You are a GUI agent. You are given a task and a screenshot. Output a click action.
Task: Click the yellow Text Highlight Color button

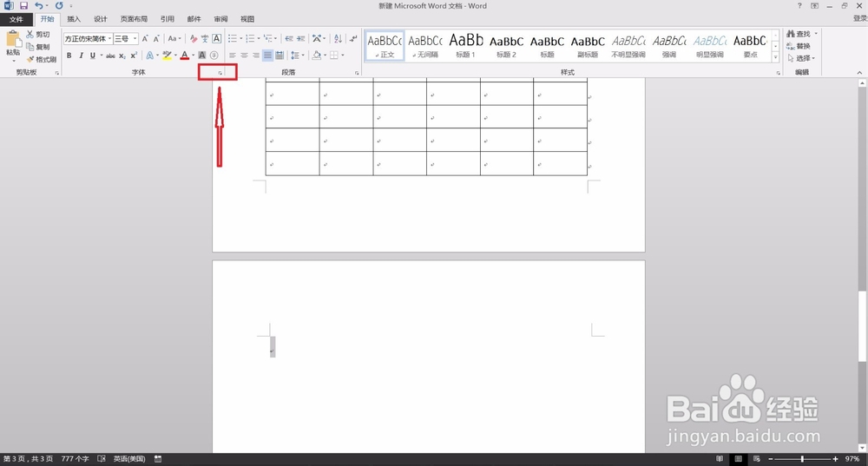167,56
